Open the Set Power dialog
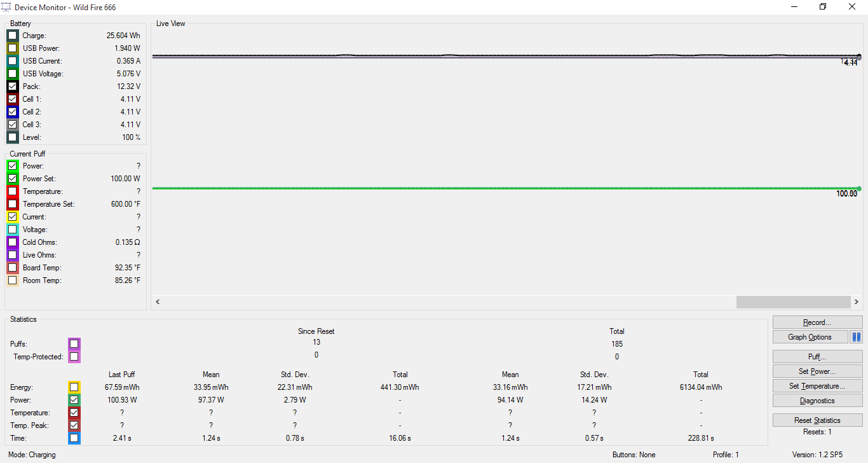868x463 pixels. pos(817,371)
